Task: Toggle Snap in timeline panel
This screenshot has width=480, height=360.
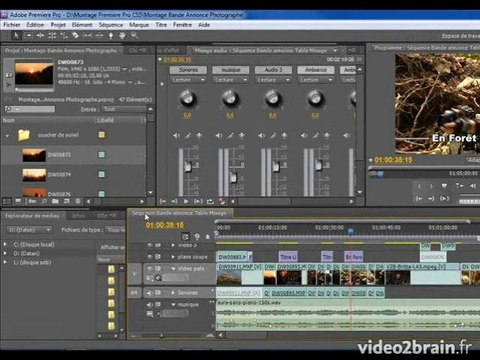Action: (186, 237)
